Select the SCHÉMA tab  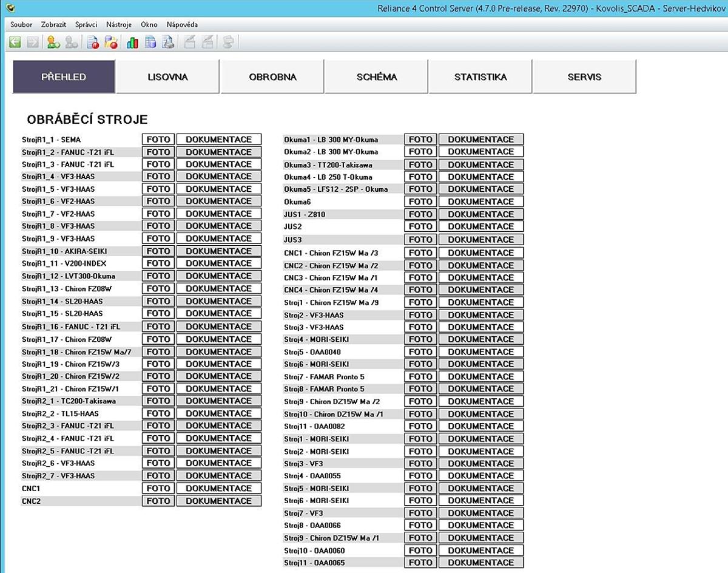tap(376, 77)
